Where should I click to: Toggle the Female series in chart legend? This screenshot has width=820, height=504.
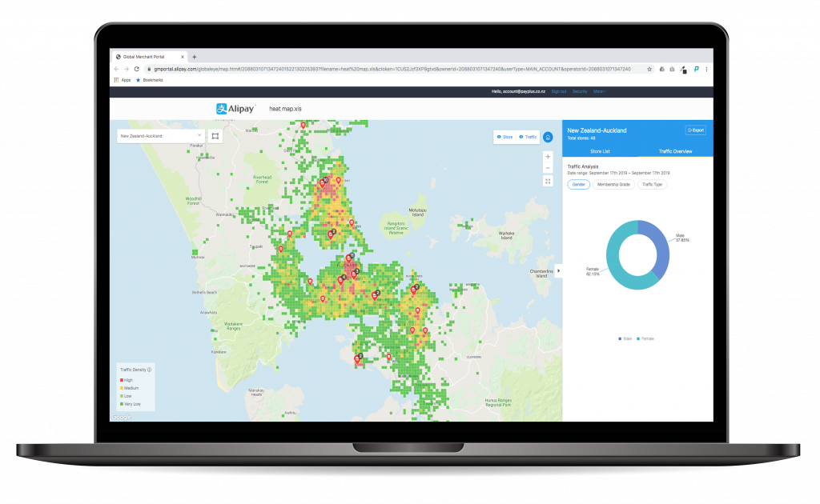pyautogui.click(x=645, y=339)
